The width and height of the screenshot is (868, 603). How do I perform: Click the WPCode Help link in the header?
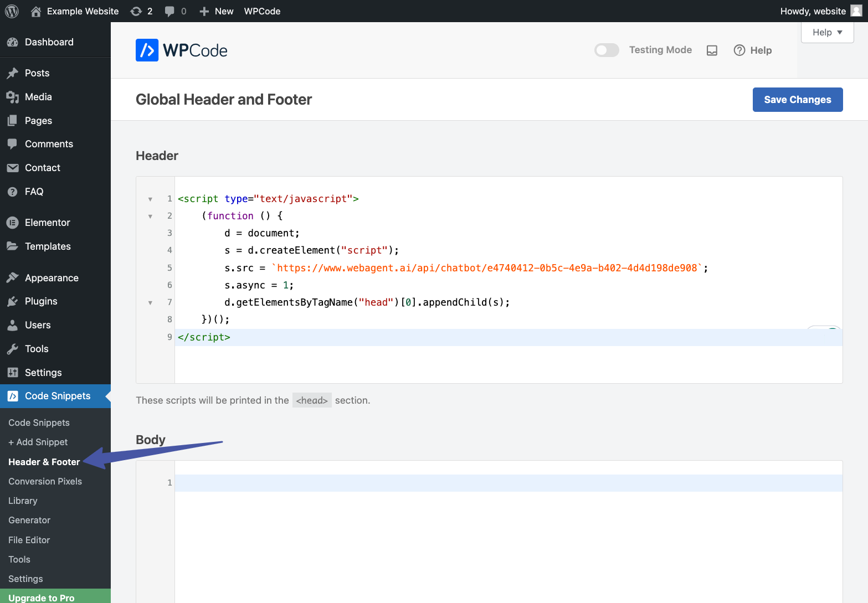pyautogui.click(x=753, y=50)
